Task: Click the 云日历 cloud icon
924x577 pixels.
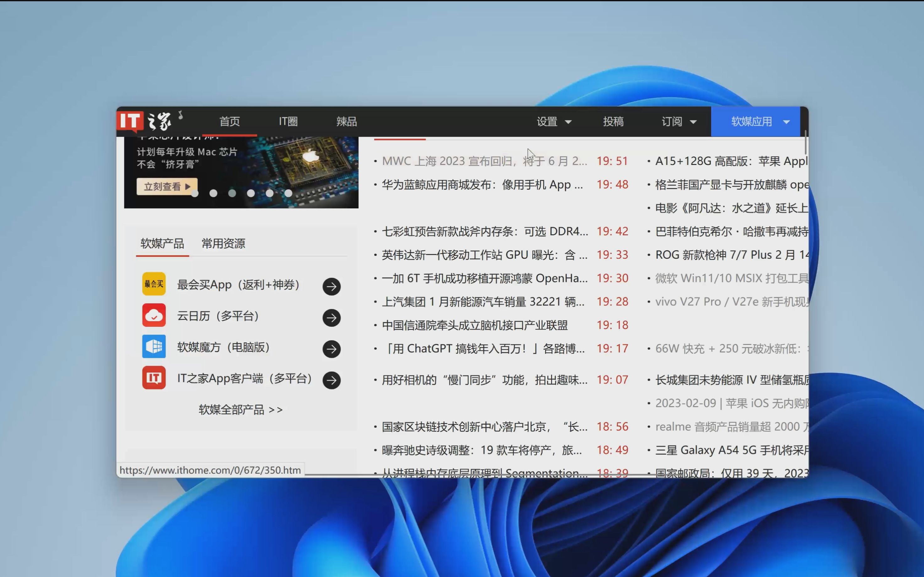Action: click(153, 315)
